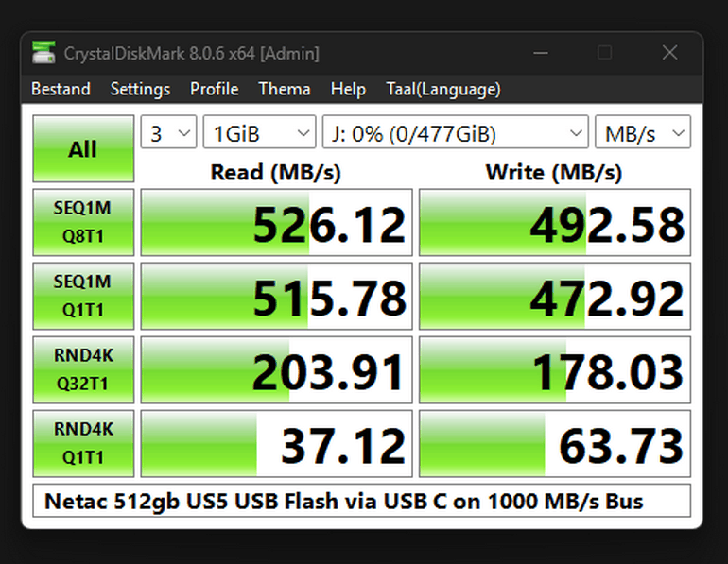Select the 526.12 read result
The height and width of the screenshot is (564, 728).
point(277,222)
